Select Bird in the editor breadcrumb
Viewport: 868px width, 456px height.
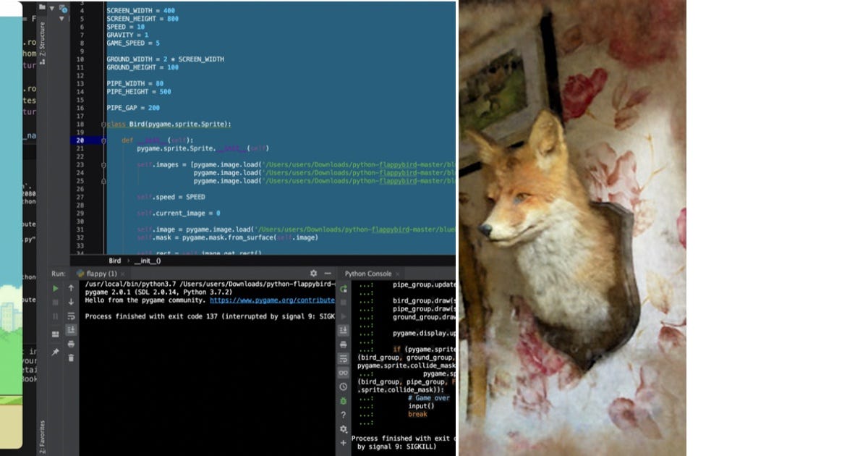[x=115, y=261]
